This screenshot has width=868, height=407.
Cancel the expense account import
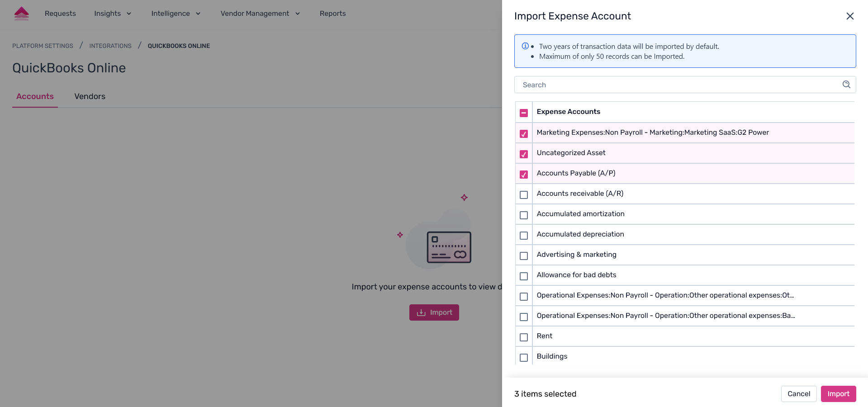click(798, 394)
